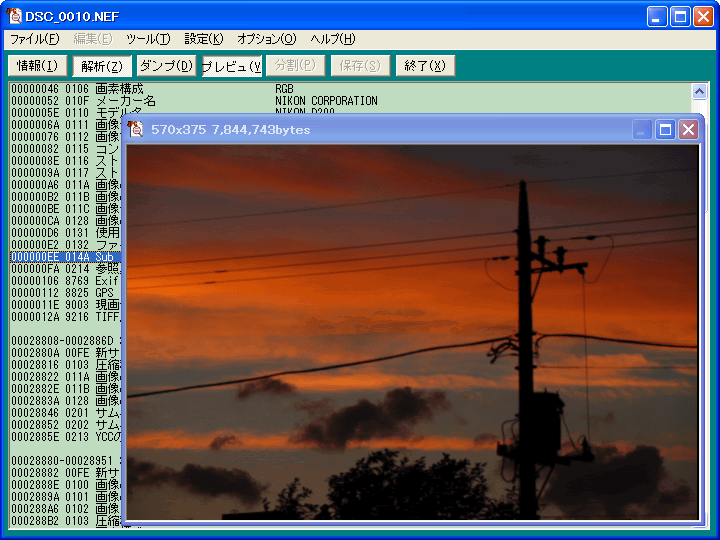Open the ファイル(F) menu

coord(34,39)
